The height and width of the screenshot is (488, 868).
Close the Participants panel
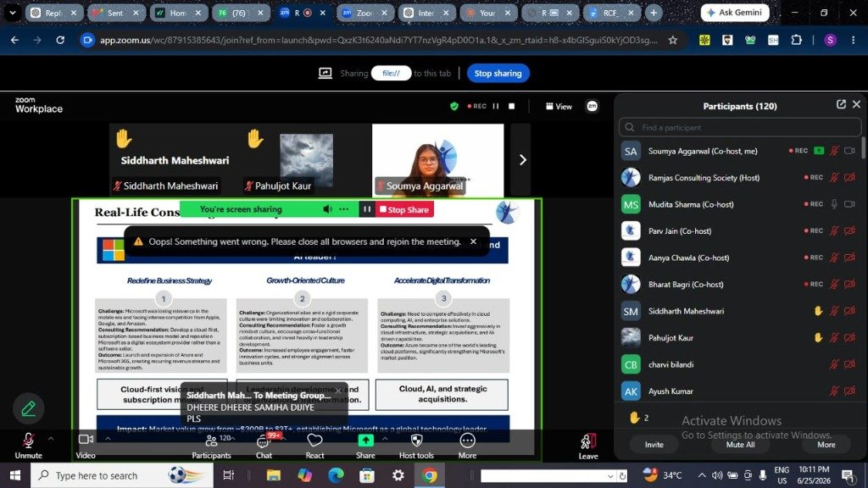pos(856,104)
